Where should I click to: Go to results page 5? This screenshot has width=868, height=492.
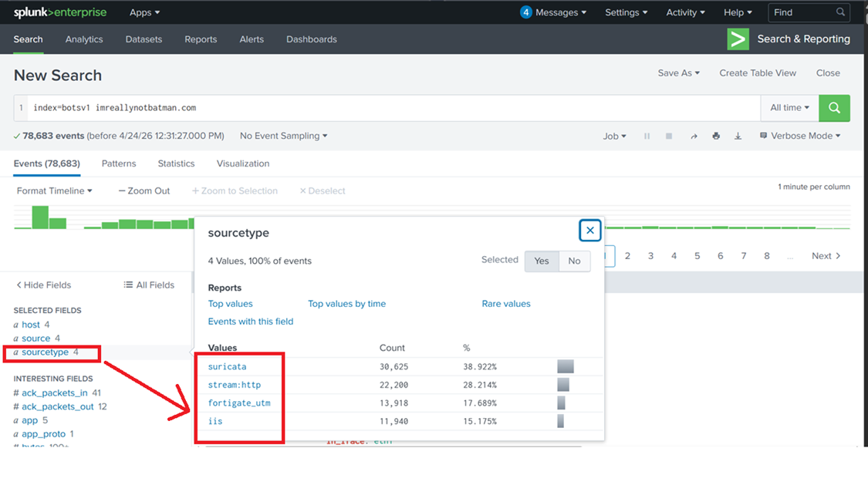coord(697,256)
